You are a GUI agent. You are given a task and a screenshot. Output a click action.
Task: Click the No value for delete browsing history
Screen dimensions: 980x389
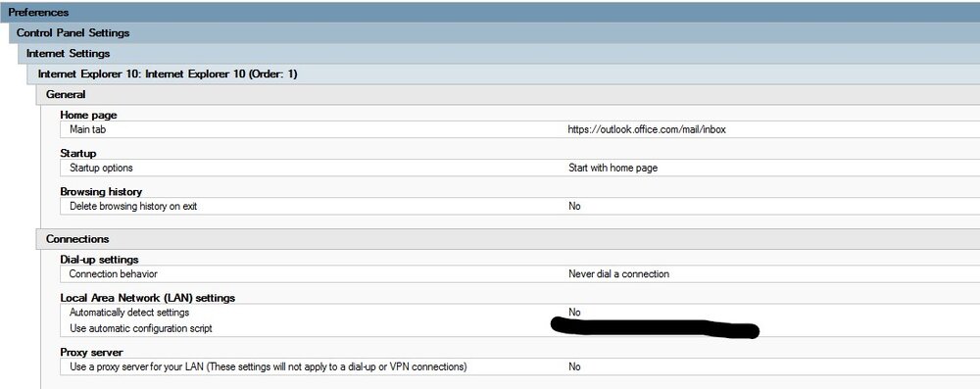coord(574,206)
